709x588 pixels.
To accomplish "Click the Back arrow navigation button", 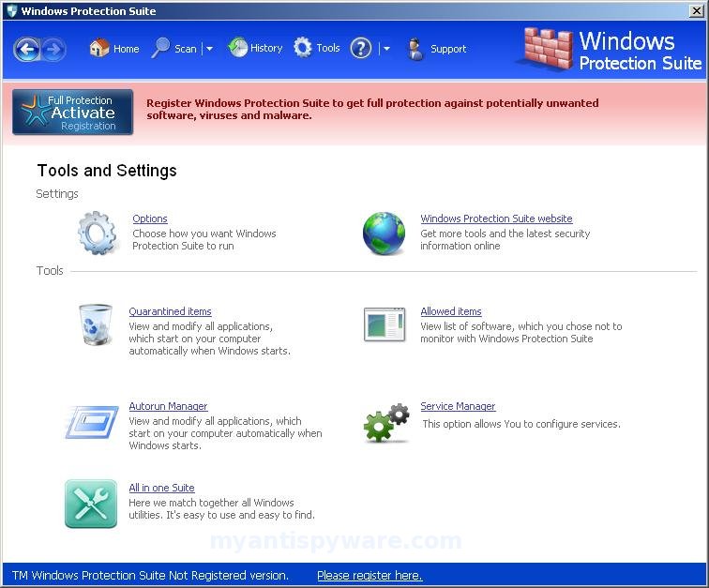I will click(x=26, y=50).
